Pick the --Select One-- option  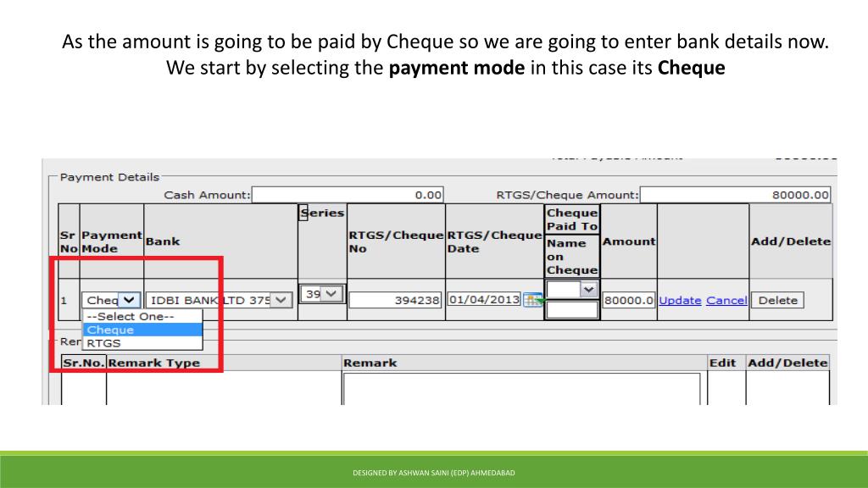(142, 317)
